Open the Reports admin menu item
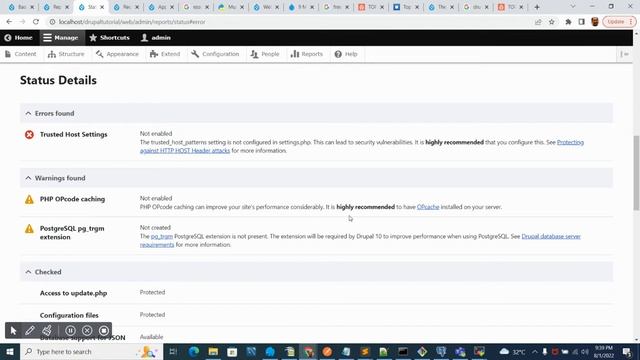This screenshot has height=360, width=640. (307, 54)
